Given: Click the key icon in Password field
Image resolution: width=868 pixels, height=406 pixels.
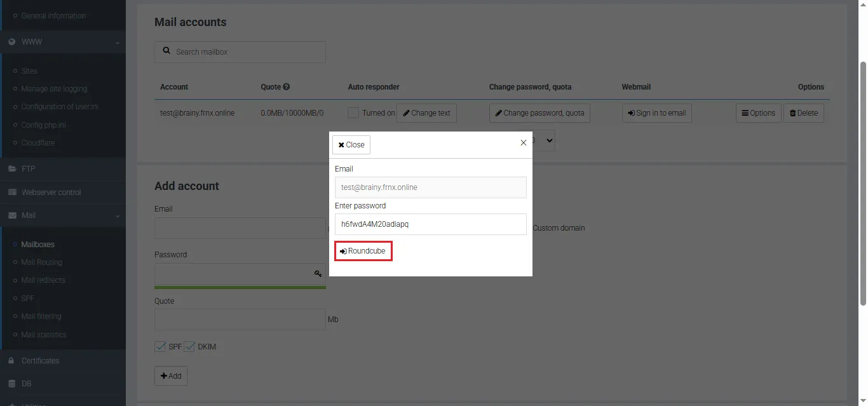Looking at the screenshot, I should [318, 274].
